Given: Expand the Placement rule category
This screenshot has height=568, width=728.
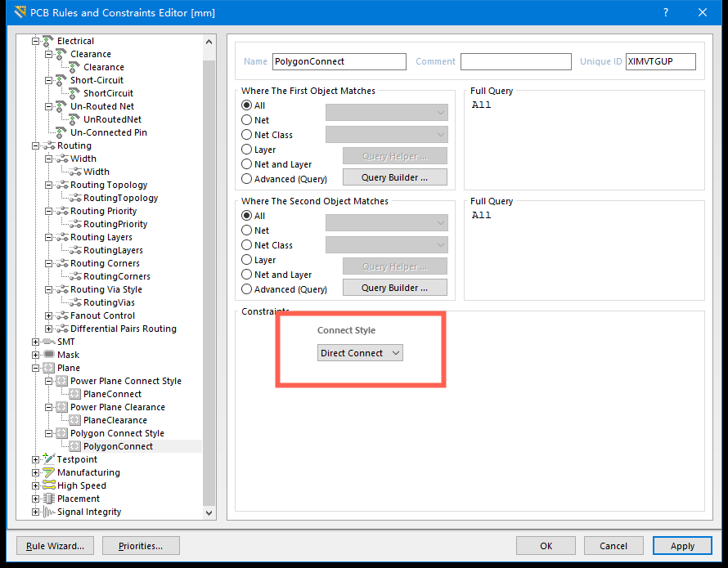Looking at the screenshot, I should click(35, 499).
